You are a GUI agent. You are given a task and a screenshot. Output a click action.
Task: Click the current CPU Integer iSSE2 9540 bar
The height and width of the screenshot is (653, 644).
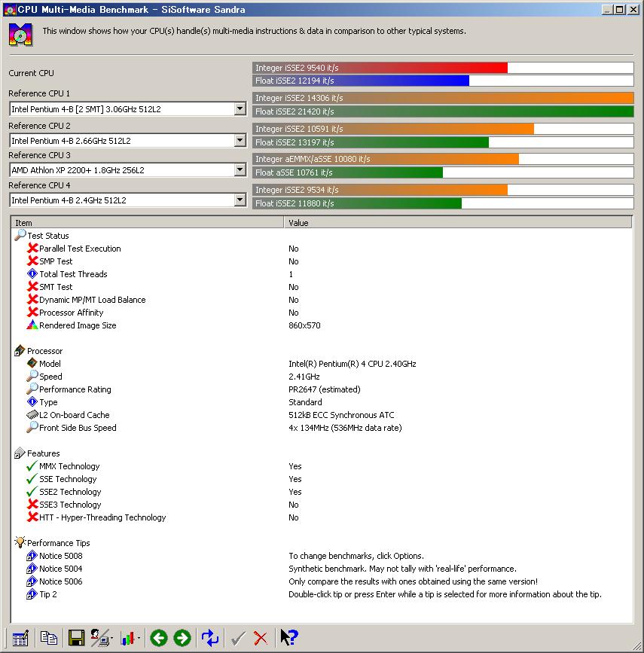443,68
